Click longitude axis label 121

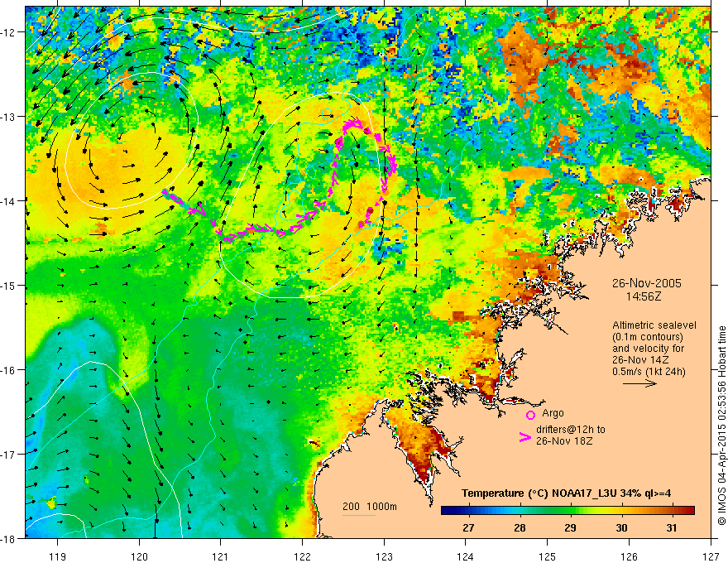(x=221, y=556)
